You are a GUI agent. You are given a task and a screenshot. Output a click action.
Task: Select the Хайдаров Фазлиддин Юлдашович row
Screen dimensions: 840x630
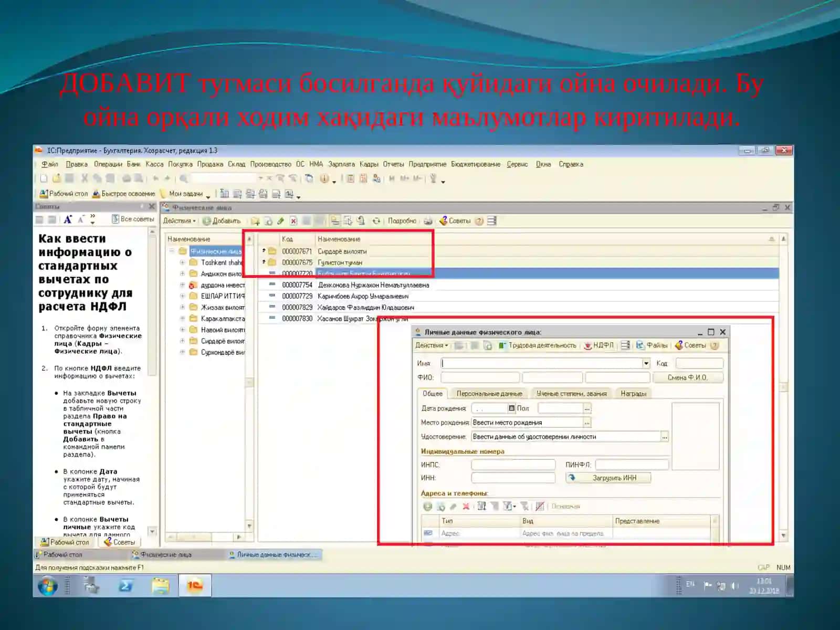518,307
